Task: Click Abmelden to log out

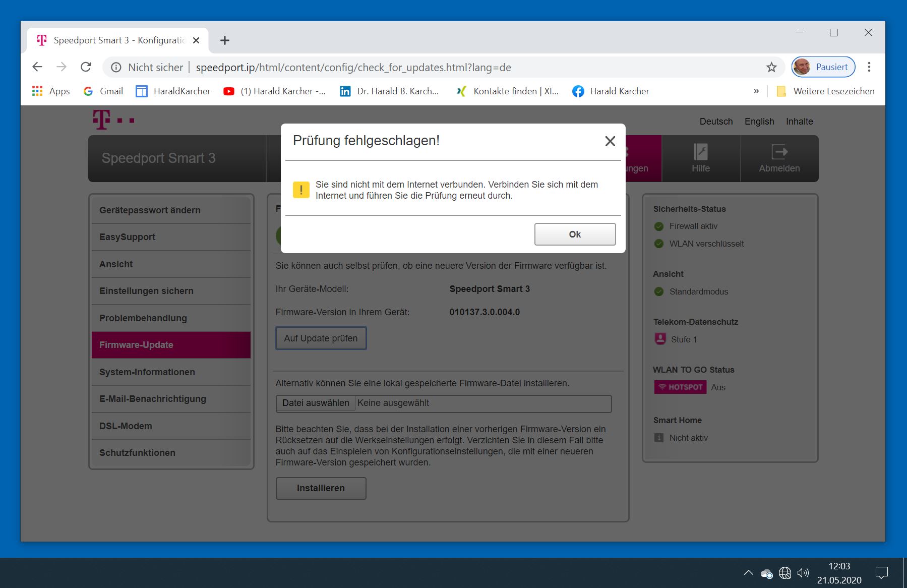Action: [x=779, y=158]
